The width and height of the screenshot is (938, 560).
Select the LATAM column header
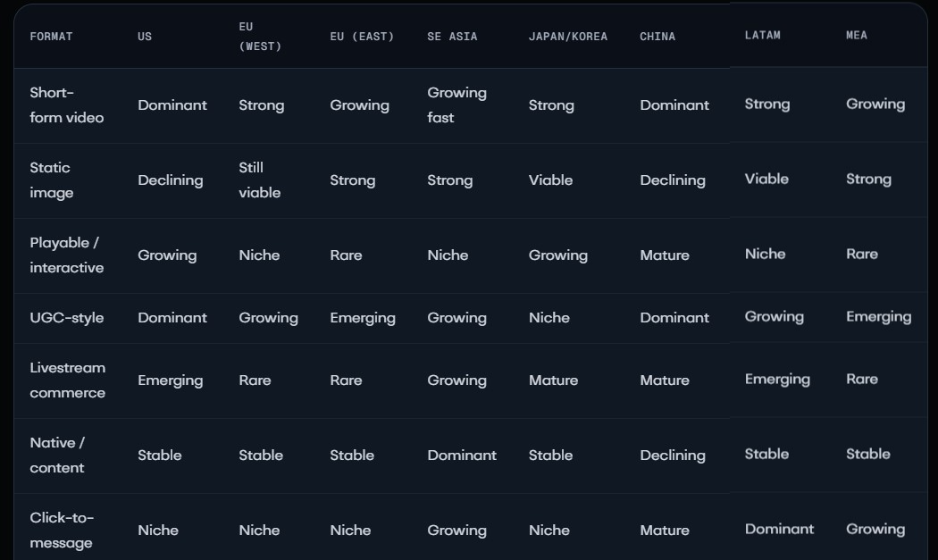pos(762,36)
